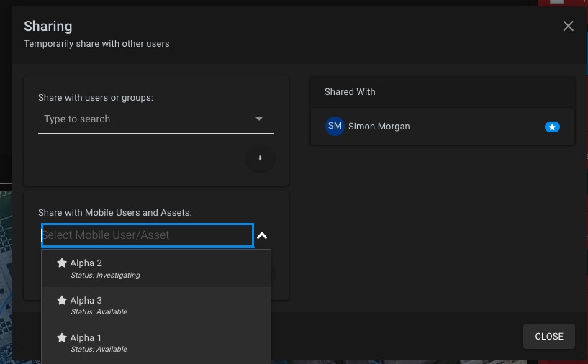Click the SM avatar of Simon Morgan
This screenshot has width=588, height=364.
[x=335, y=126]
